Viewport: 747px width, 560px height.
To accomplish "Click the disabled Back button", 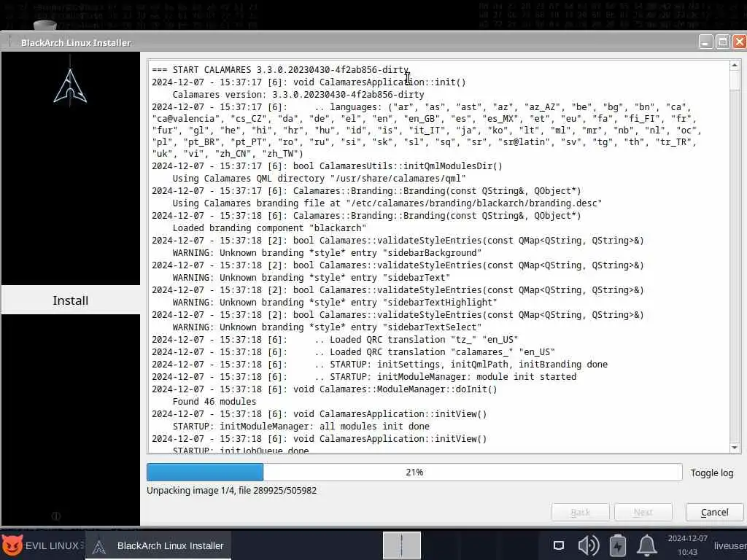I will pos(580,513).
